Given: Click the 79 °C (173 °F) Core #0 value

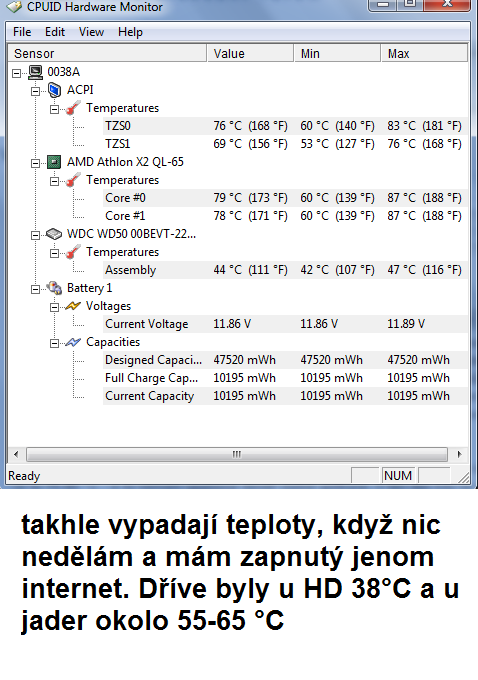Looking at the screenshot, I should click(x=250, y=198).
